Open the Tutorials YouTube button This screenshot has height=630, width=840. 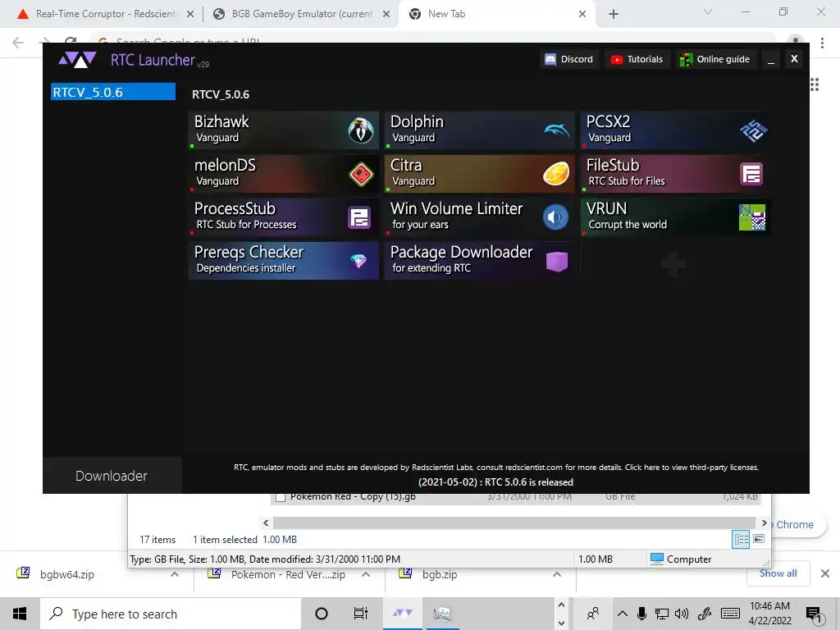pos(637,59)
